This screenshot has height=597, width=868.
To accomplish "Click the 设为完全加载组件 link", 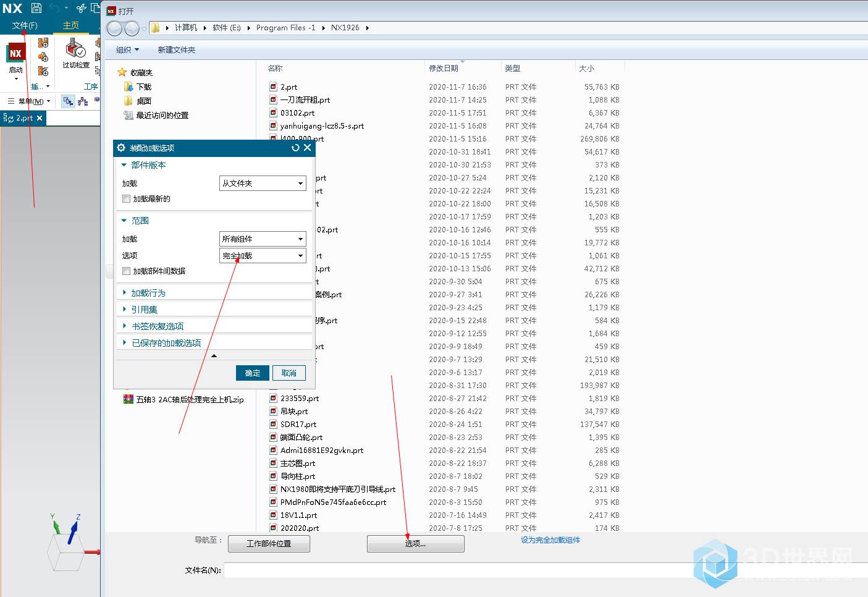I will [550, 540].
